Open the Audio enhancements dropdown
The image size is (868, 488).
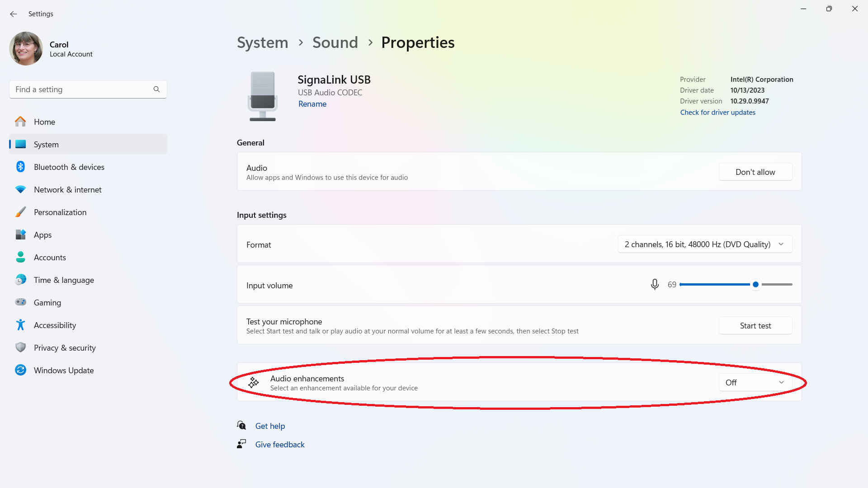tap(755, 382)
